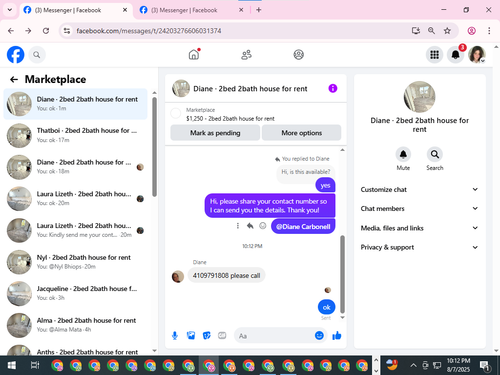Image resolution: width=500 pixels, height=375 pixels.
Task: Open conversation information purple icon
Action: click(333, 88)
